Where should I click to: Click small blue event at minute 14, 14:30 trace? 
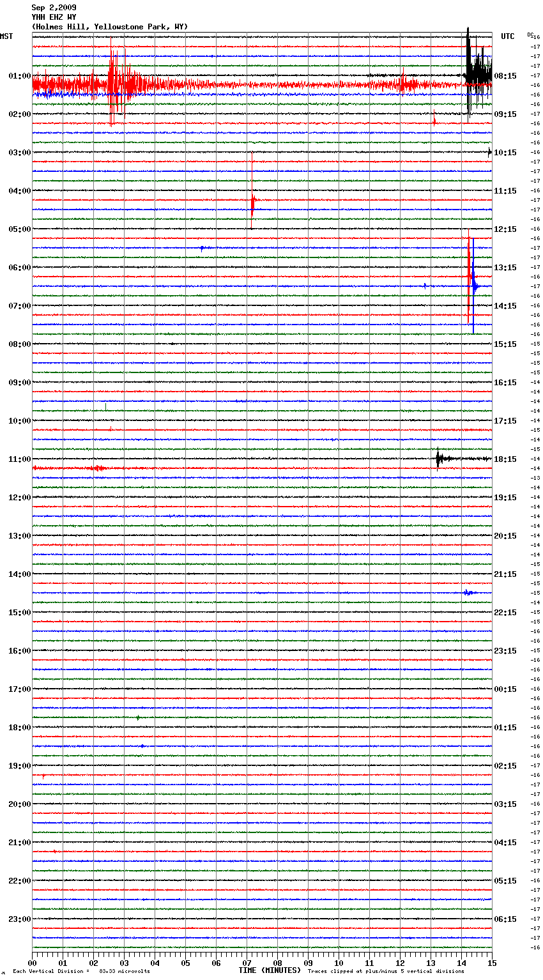click(469, 593)
